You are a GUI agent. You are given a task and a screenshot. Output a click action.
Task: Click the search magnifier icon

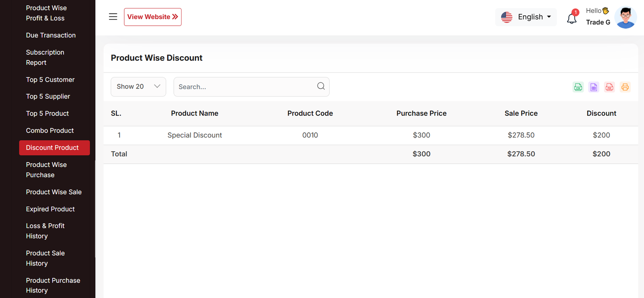[321, 86]
